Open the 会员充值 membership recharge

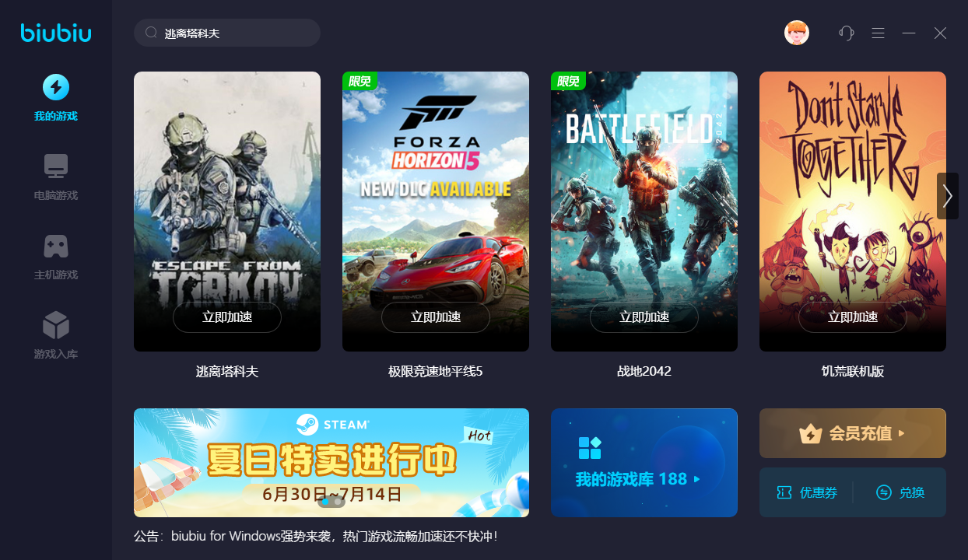tap(853, 433)
